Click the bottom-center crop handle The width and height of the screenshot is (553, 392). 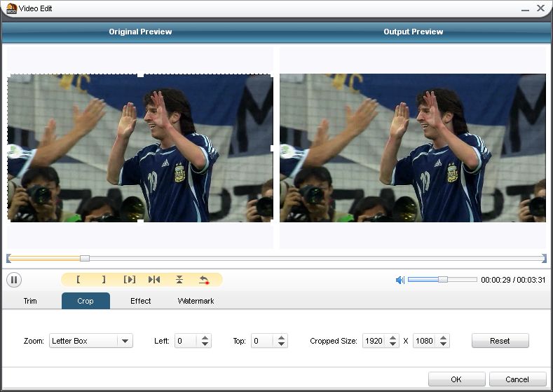click(140, 221)
